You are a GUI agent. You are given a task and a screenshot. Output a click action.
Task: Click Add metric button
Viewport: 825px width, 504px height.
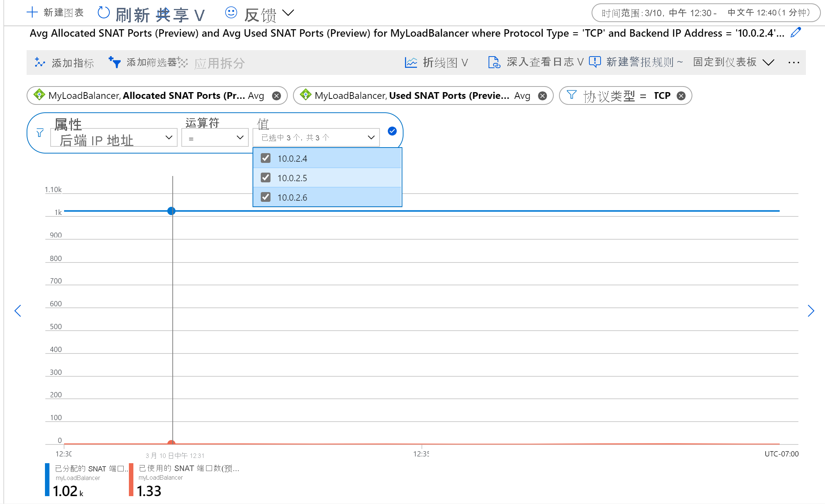pyautogui.click(x=64, y=63)
